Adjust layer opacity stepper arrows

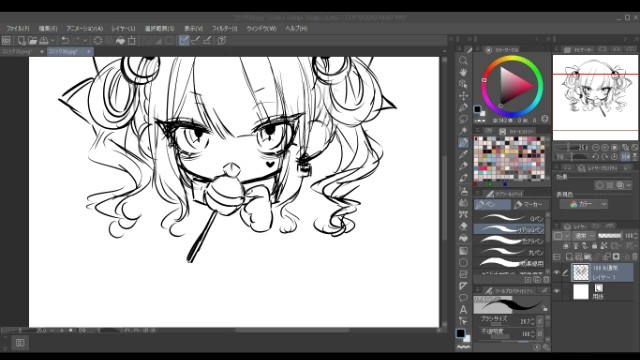click(636, 236)
